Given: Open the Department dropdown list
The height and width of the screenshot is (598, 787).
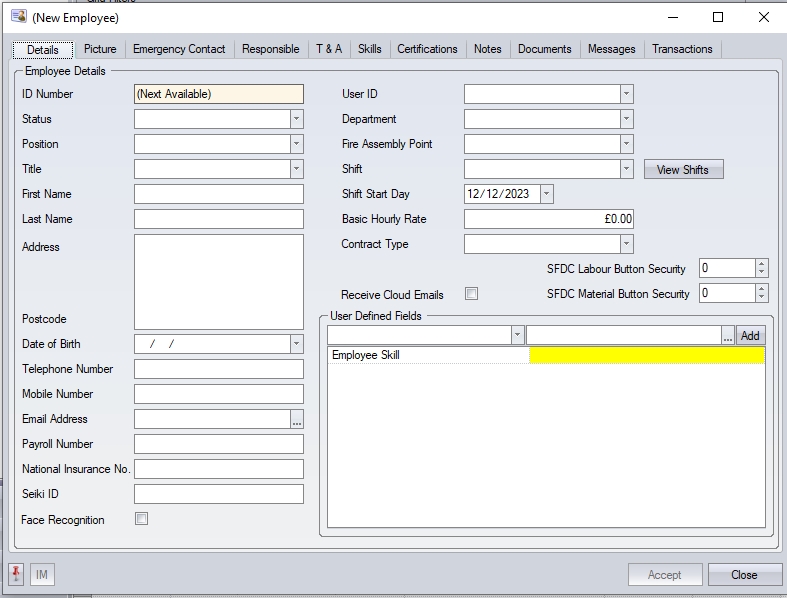Looking at the screenshot, I should click(626, 119).
